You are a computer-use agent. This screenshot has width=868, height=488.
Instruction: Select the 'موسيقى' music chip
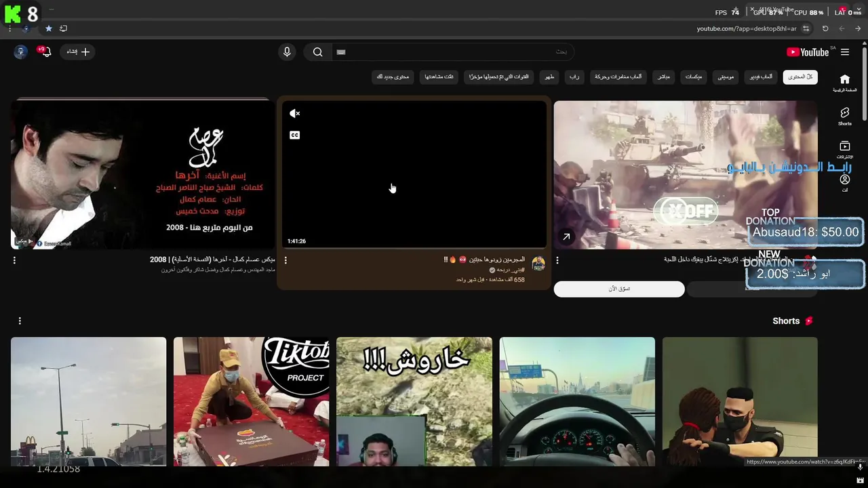click(726, 77)
